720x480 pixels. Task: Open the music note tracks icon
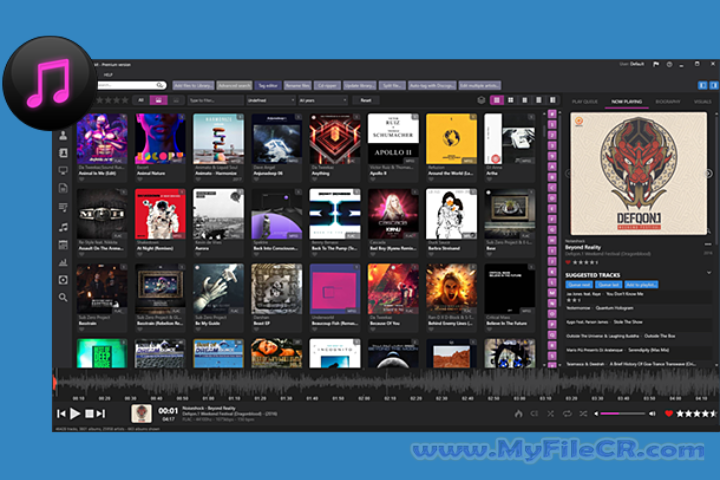point(63,227)
